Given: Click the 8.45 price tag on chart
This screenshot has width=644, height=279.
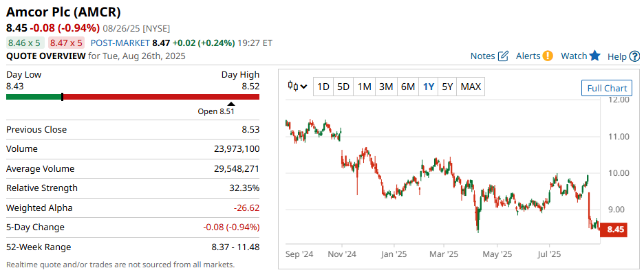Looking at the screenshot, I should [615, 230].
